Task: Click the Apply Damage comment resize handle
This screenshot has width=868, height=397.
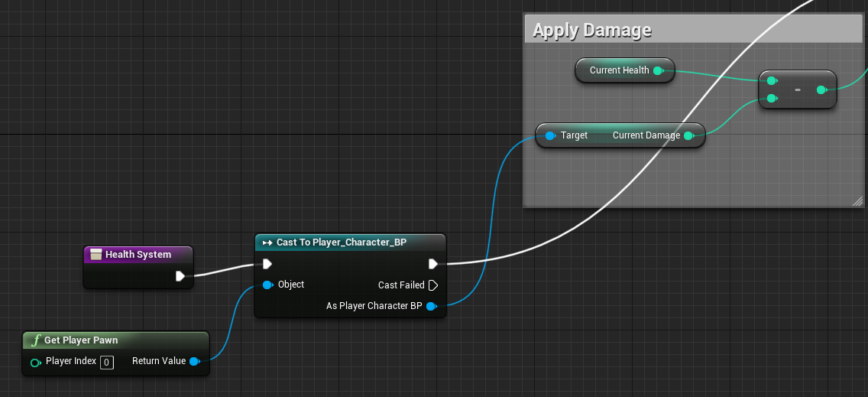Action: tap(857, 201)
